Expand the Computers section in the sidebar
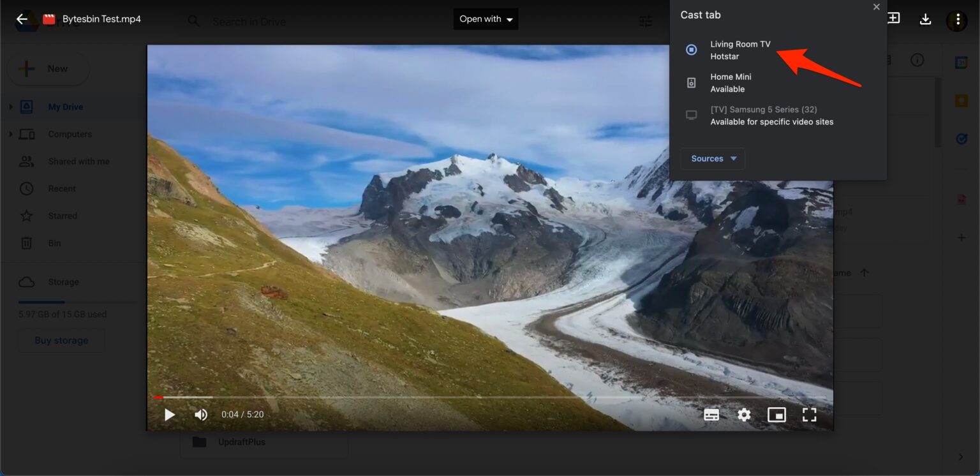980x476 pixels. click(x=11, y=134)
